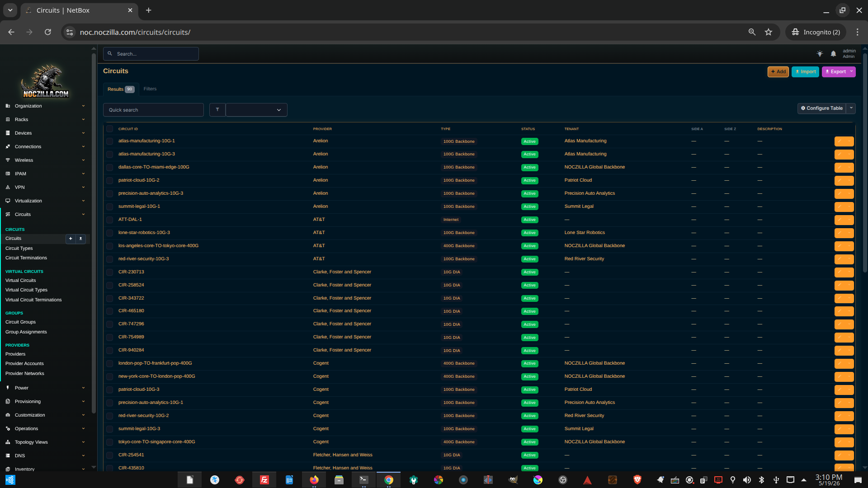Viewport: 868px width, 488px height.
Task: Open Topology Views in the sidebar menu
Action: coord(31,442)
